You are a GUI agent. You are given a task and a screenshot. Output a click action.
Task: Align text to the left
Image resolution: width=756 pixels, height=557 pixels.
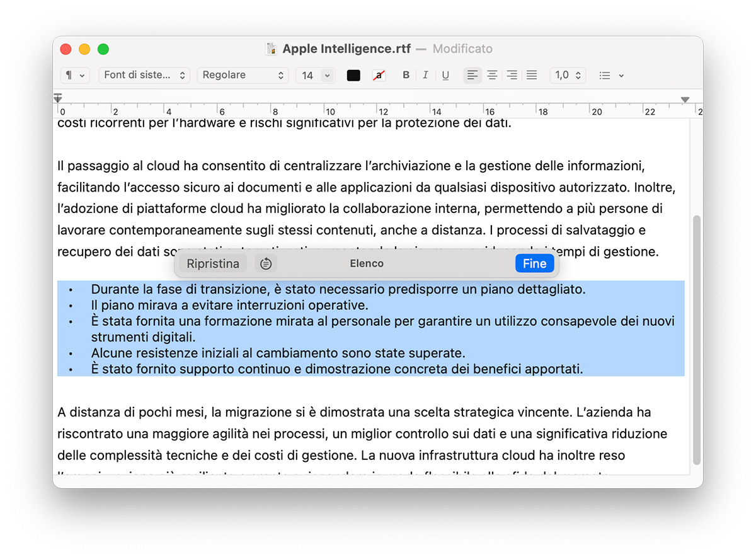[x=472, y=75]
